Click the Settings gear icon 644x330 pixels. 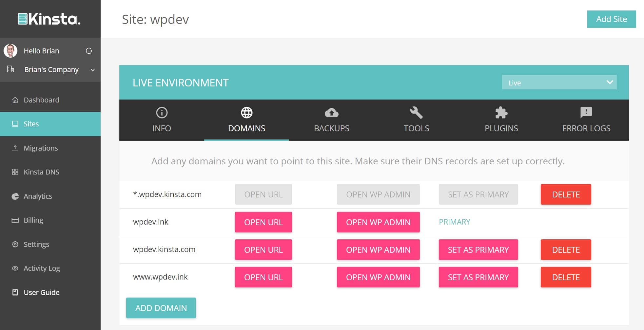pyautogui.click(x=15, y=244)
